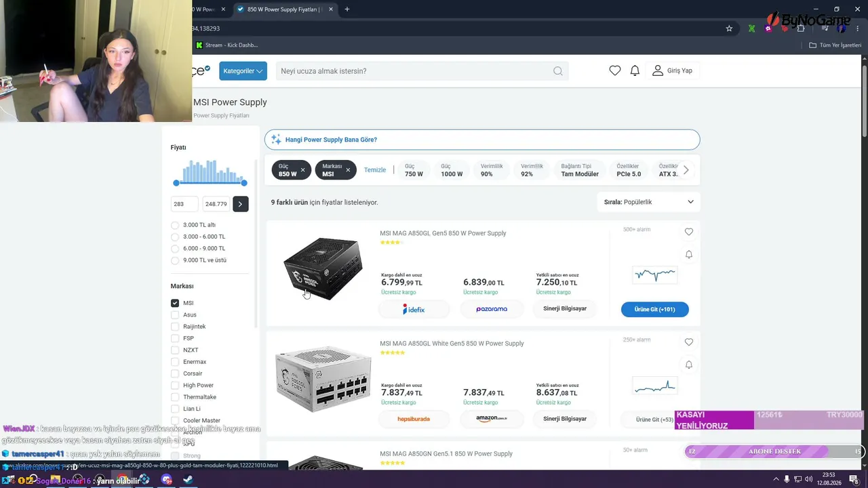868x488 pixels.
Task: Check the Asus brand checkbox
Action: pos(175,314)
